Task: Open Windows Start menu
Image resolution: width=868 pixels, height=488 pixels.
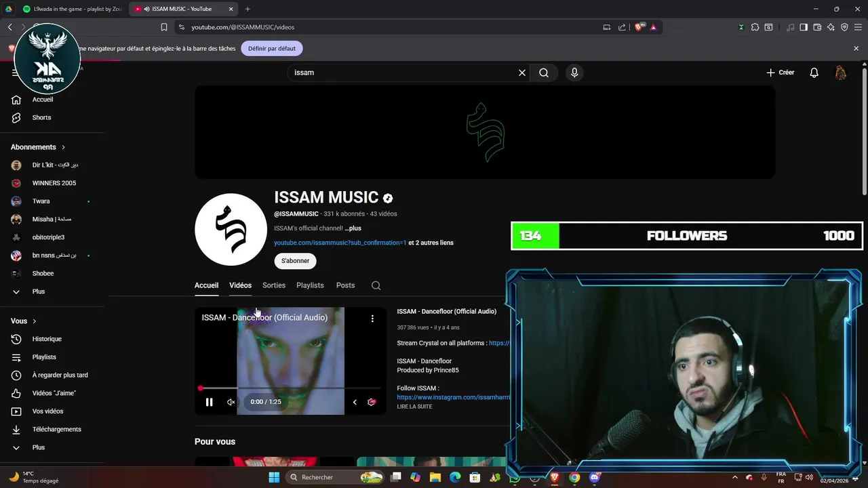Action: (274, 477)
